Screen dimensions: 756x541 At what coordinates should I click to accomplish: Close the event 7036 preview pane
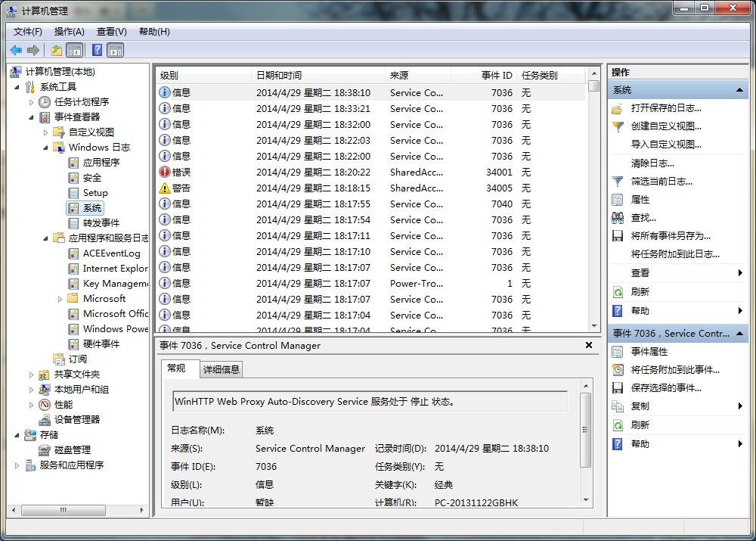588,345
